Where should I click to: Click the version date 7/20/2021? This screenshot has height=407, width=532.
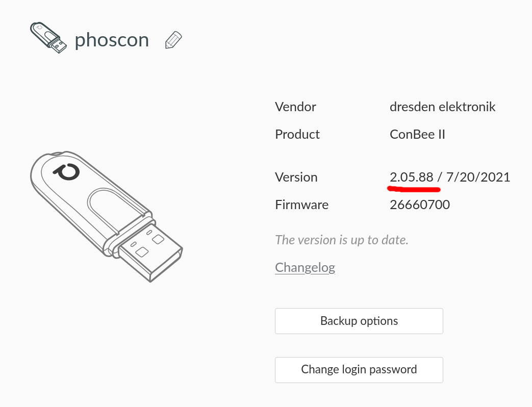pos(477,177)
